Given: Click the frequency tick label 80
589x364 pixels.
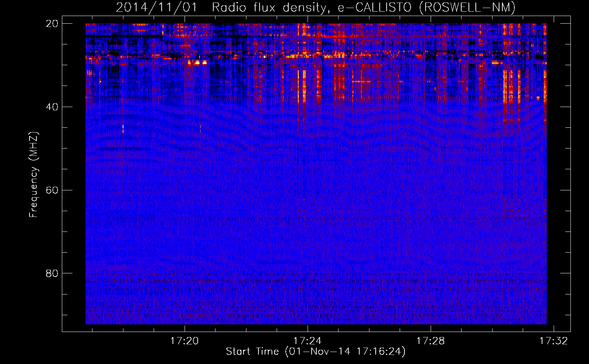Looking at the screenshot, I should click(x=52, y=273).
